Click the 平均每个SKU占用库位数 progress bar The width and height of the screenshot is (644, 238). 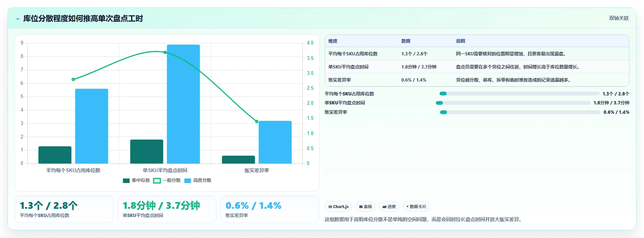click(520, 94)
